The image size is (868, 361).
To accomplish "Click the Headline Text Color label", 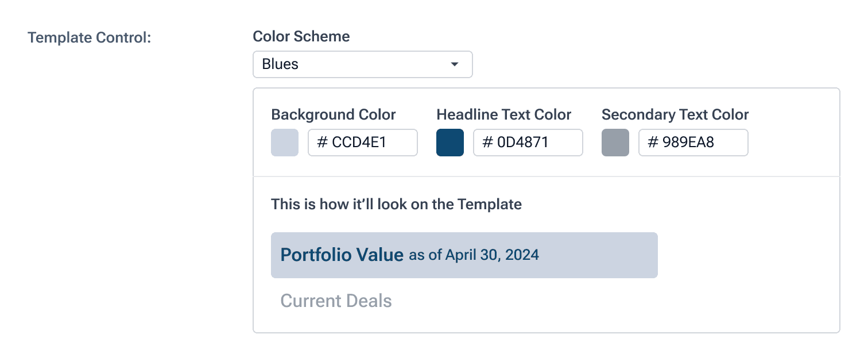I will [503, 114].
